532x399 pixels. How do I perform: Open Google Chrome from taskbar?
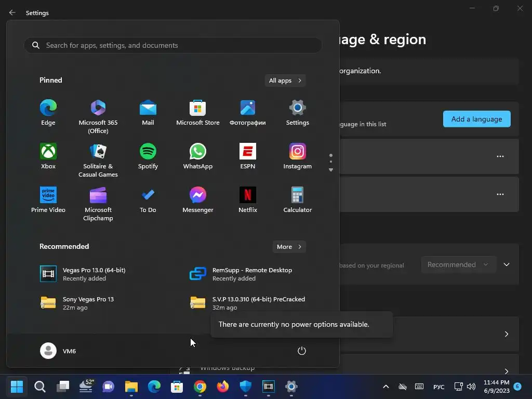coord(200,387)
